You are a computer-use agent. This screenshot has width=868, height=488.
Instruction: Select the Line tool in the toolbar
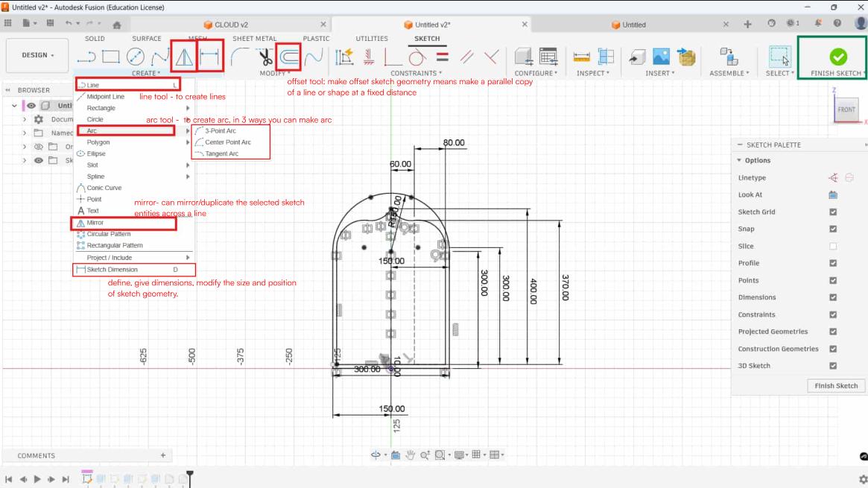click(86, 57)
